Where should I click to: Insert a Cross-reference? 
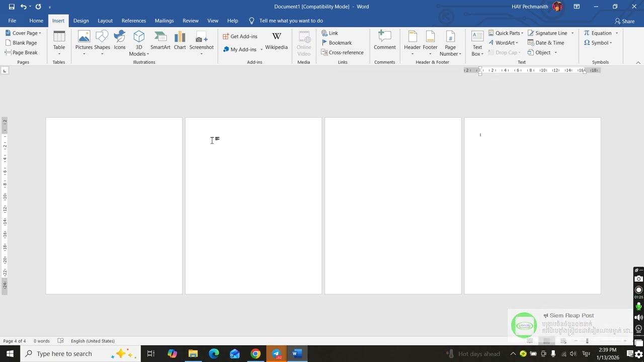click(342, 52)
